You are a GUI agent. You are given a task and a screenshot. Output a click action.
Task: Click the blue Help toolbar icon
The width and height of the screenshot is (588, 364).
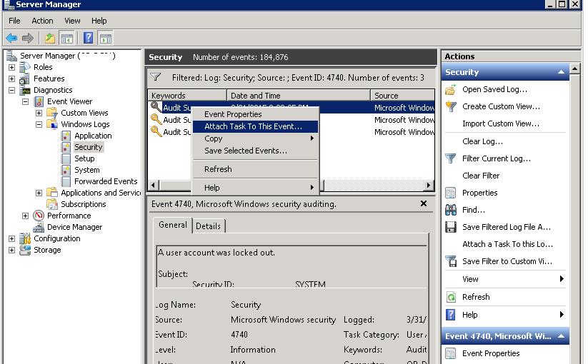click(x=89, y=38)
